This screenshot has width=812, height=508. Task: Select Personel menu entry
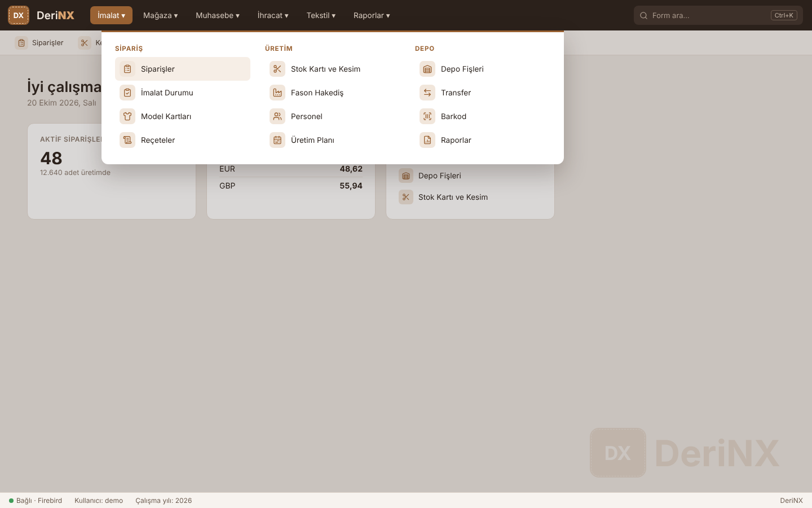[x=333, y=116]
